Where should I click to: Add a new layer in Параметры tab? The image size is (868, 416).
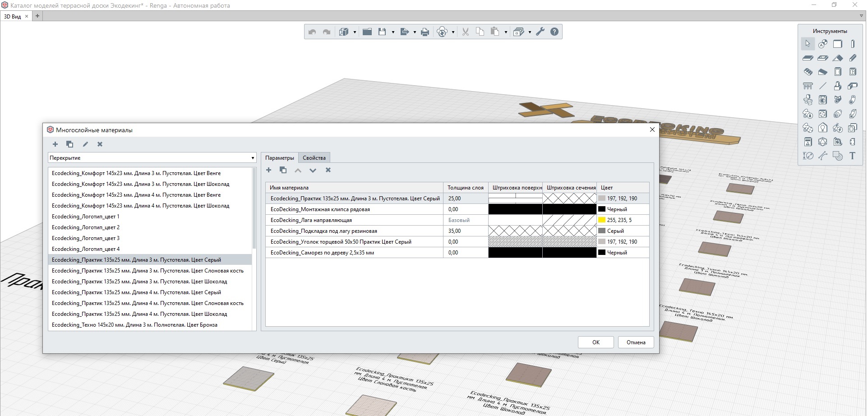pyautogui.click(x=268, y=170)
